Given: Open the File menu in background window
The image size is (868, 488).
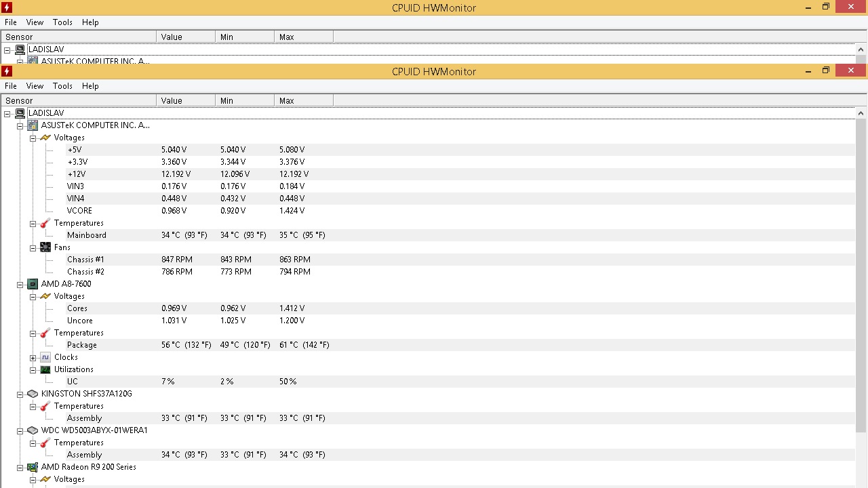Looking at the screenshot, I should coord(11,22).
